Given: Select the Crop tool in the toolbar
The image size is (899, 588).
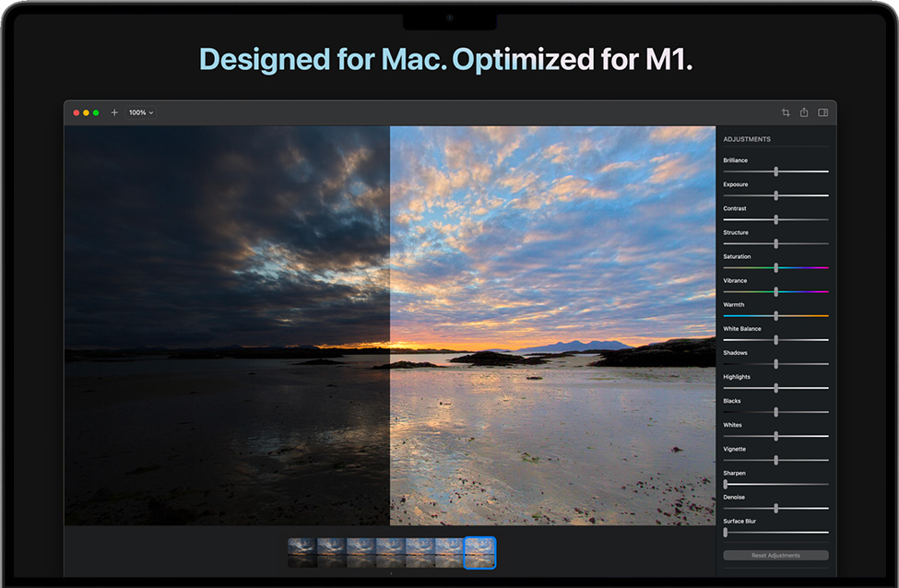Looking at the screenshot, I should tap(786, 112).
